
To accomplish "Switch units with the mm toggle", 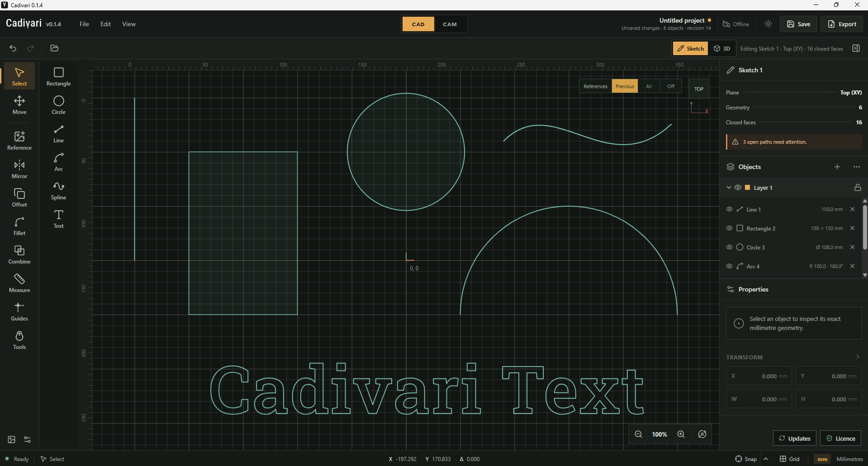I will (822, 459).
